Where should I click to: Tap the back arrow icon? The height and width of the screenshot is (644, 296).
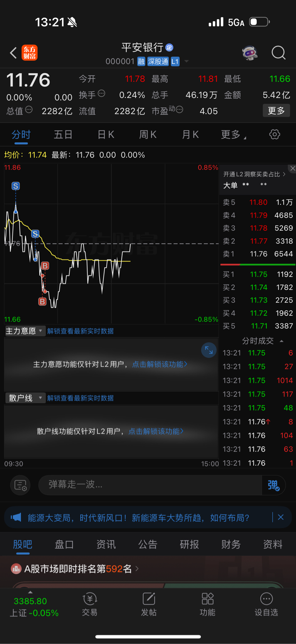point(13,53)
